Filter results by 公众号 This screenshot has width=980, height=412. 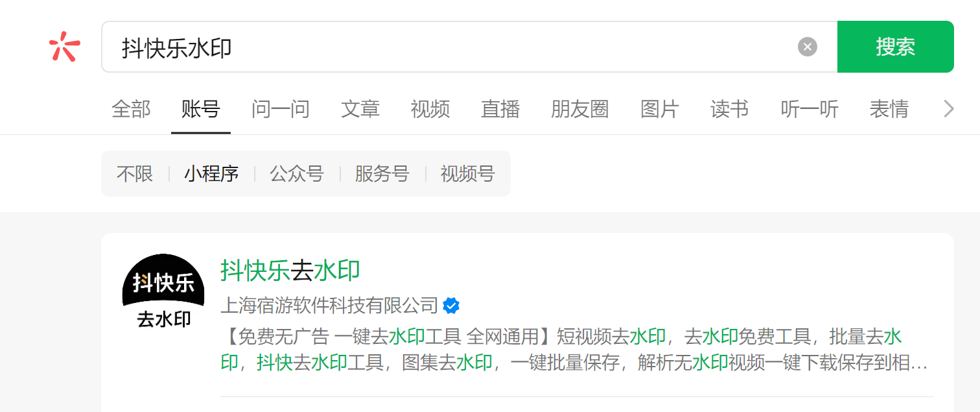coord(297,174)
